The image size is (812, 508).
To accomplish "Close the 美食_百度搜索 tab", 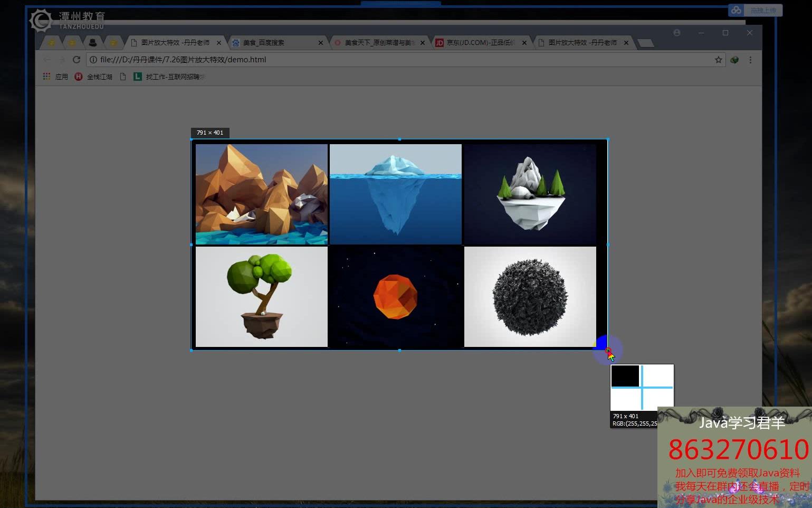I will (321, 43).
